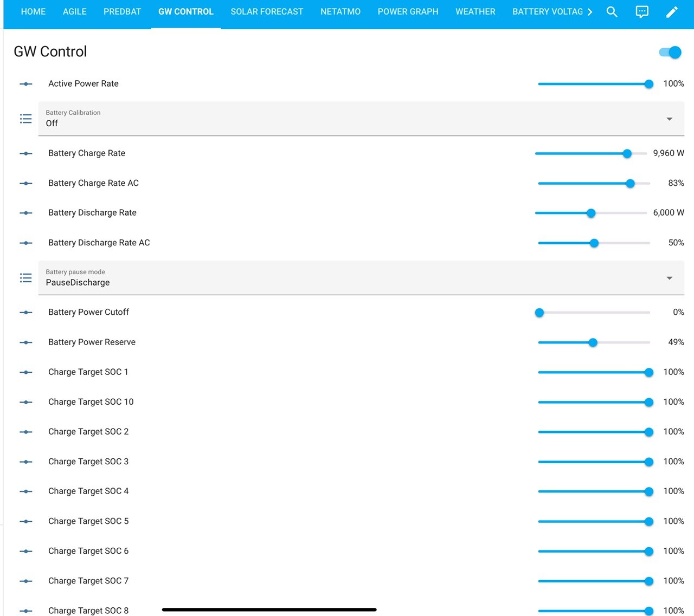Viewport: 694px width, 616px height.
Task: Click Charge Target SOC 3 slider
Action: click(x=594, y=462)
